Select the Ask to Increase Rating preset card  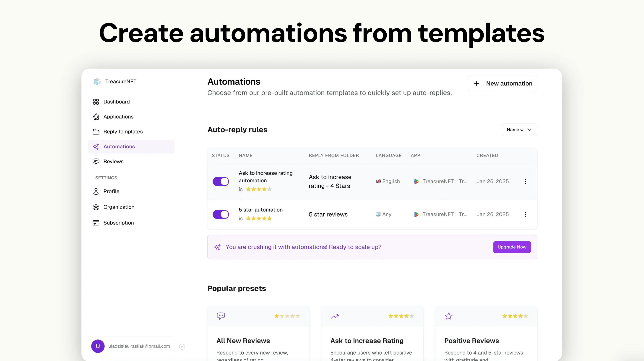point(372,333)
